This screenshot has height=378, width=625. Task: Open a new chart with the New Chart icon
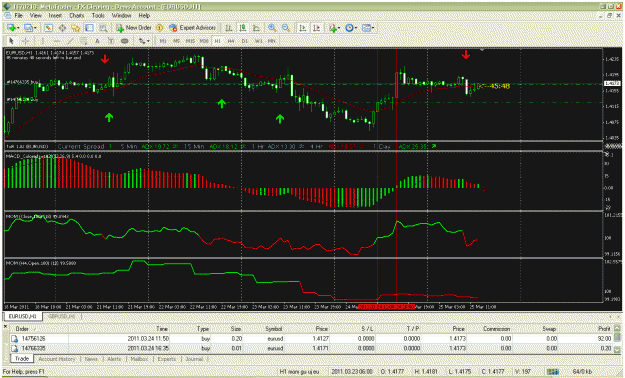click(11, 28)
